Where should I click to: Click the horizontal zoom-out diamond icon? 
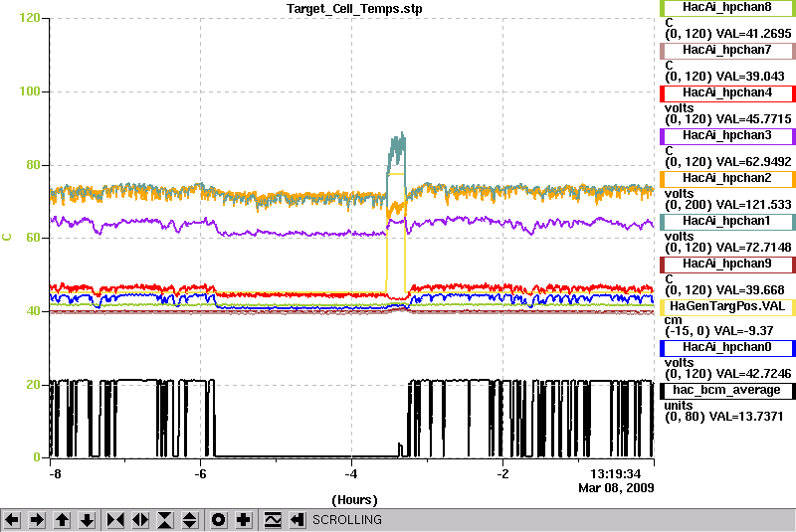140,520
